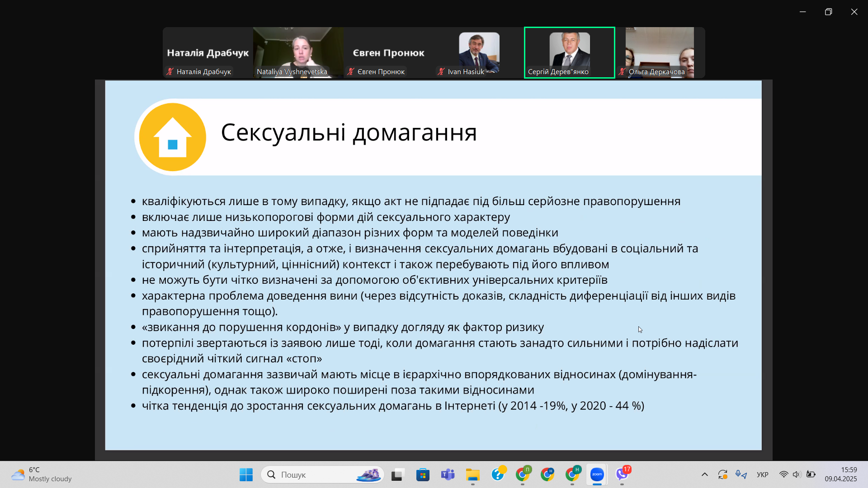Screen dimensions: 868x488
Task: Open Microsoft Store taskbar icon
Action: [423, 474]
